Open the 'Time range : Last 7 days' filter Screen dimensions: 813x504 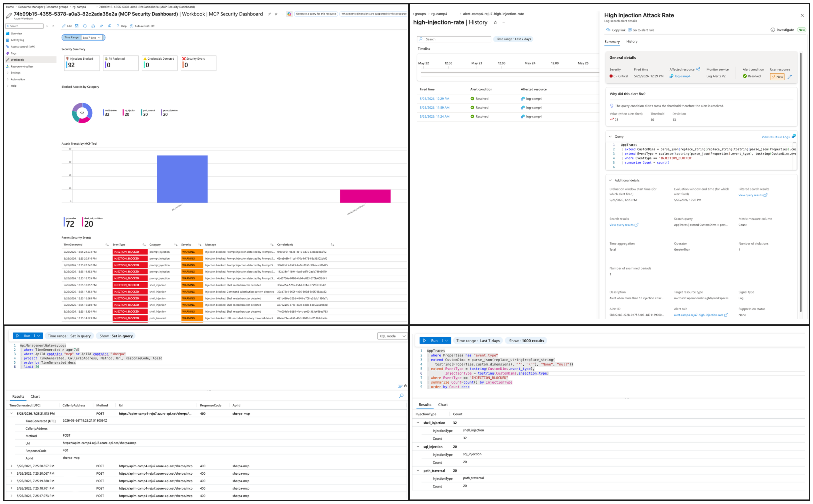tap(513, 39)
